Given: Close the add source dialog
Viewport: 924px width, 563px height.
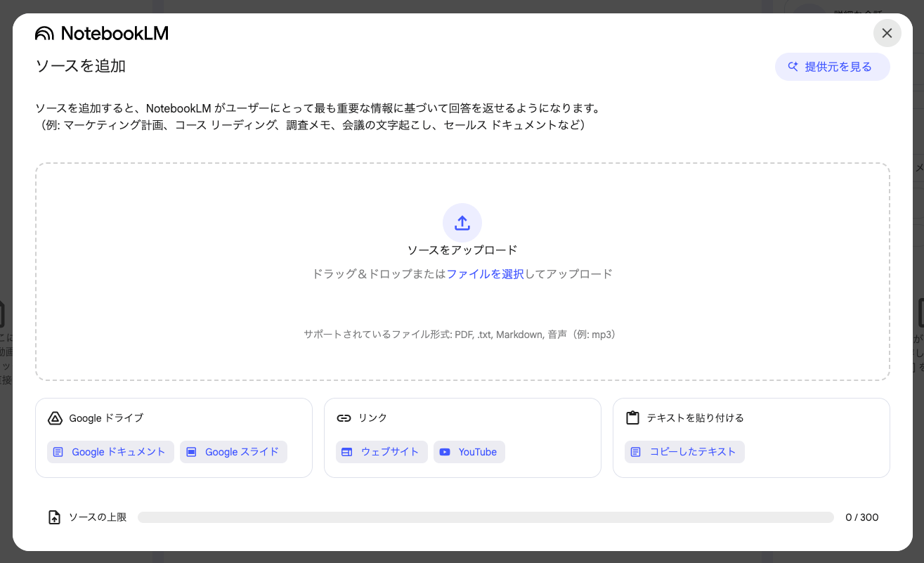Looking at the screenshot, I should pyautogui.click(x=887, y=33).
